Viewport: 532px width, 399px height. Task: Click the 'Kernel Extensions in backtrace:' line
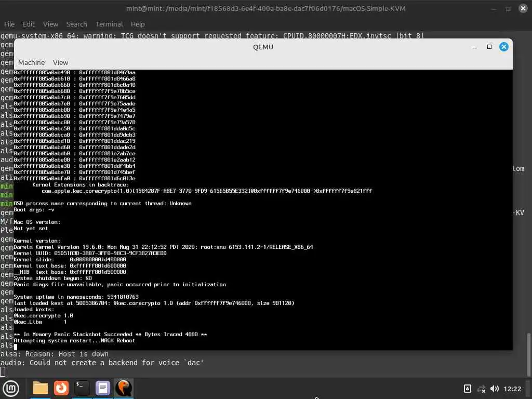(x=81, y=185)
